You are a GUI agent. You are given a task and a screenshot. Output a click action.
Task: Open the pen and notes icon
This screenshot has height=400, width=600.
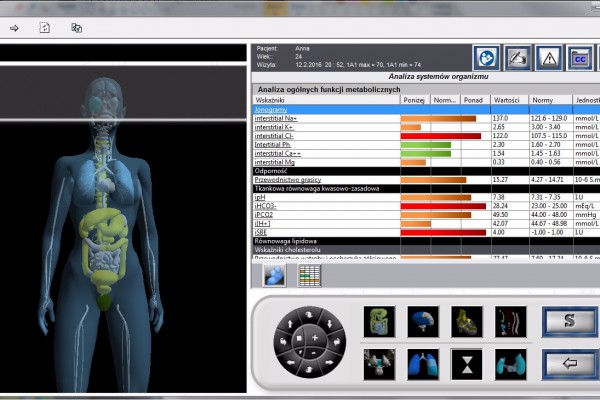point(518,57)
